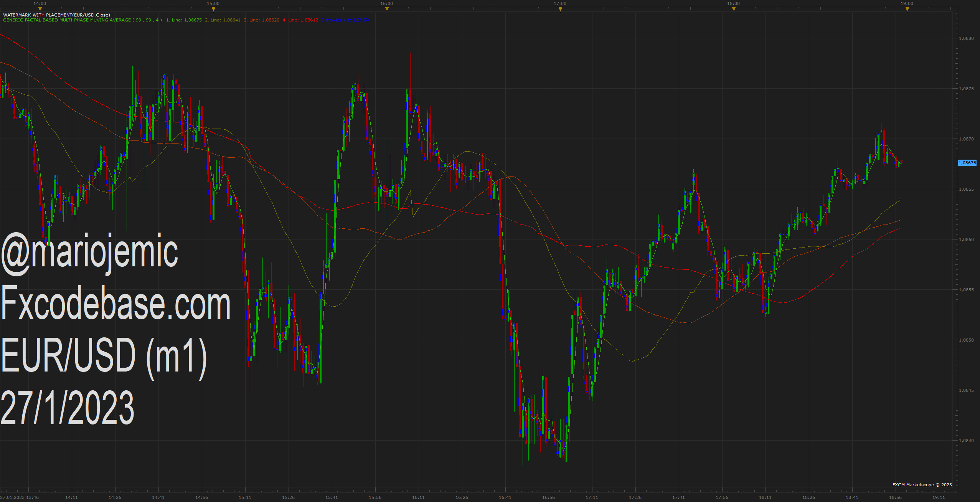The width and height of the screenshot is (980, 502).
Task: Click the FXCM Marketscope © 2023 copyright text
Action: click(x=922, y=485)
